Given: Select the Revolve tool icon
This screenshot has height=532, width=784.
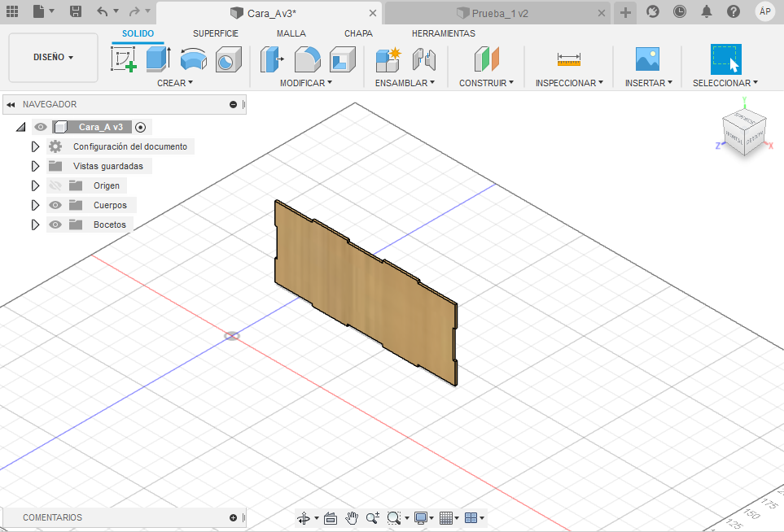Looking at the screenshot, I should (193, 59).
